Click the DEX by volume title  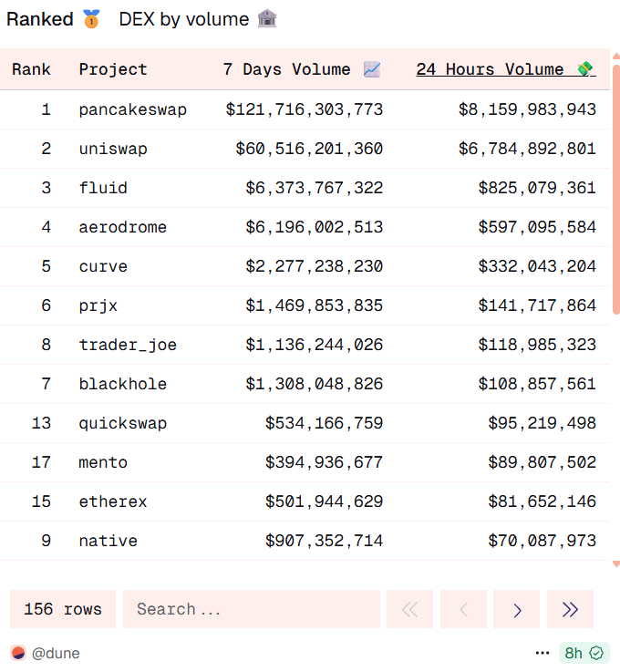point(184,19)
